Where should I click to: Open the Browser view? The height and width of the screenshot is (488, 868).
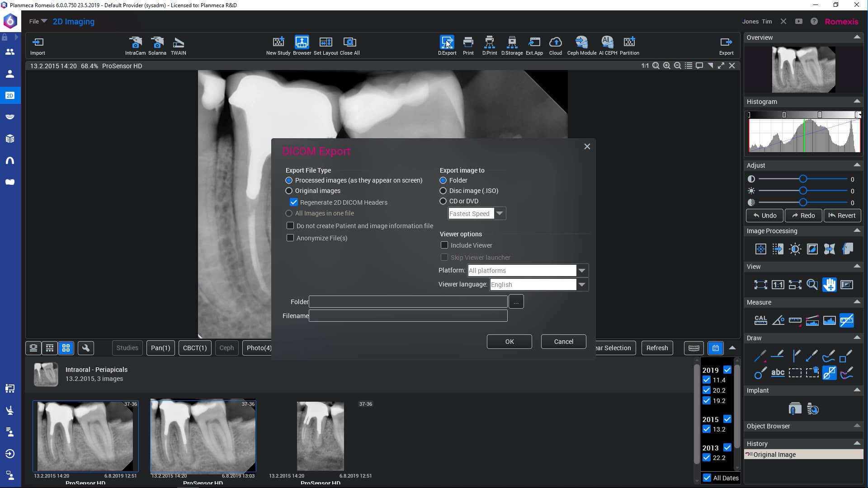tap(302, 43)
